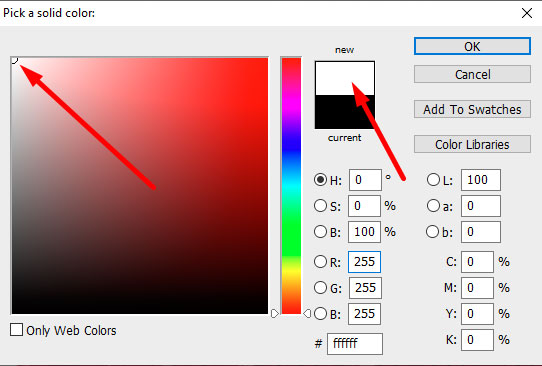Image resolution: width=542 pixels, height=366 pixels.
Task: Click the Add To Swatches button
Action: 472,109
